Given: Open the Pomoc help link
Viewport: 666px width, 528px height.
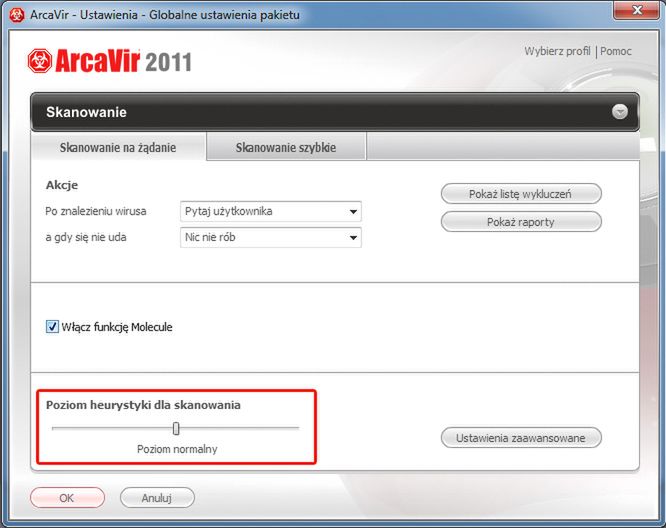Looking at the screenshot, I should pos(616,51).
